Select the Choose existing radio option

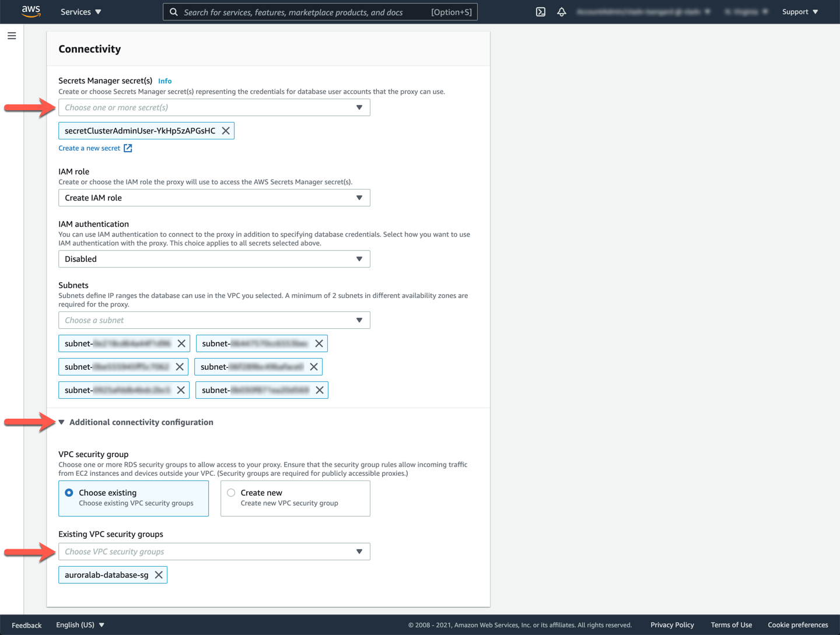[69, 493]
